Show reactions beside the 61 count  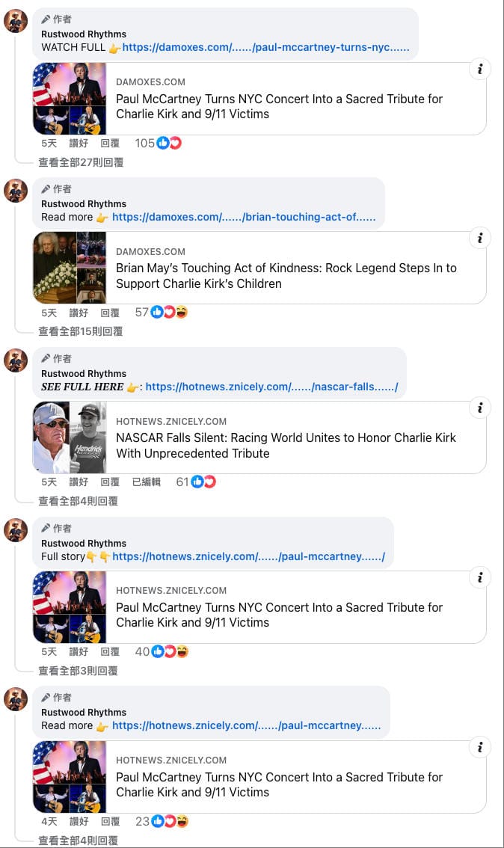click(203, 482)
